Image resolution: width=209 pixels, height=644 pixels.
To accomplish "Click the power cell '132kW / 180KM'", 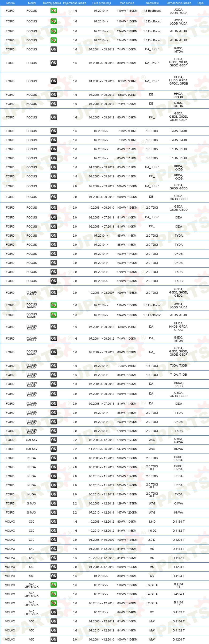I will [127, 594].
